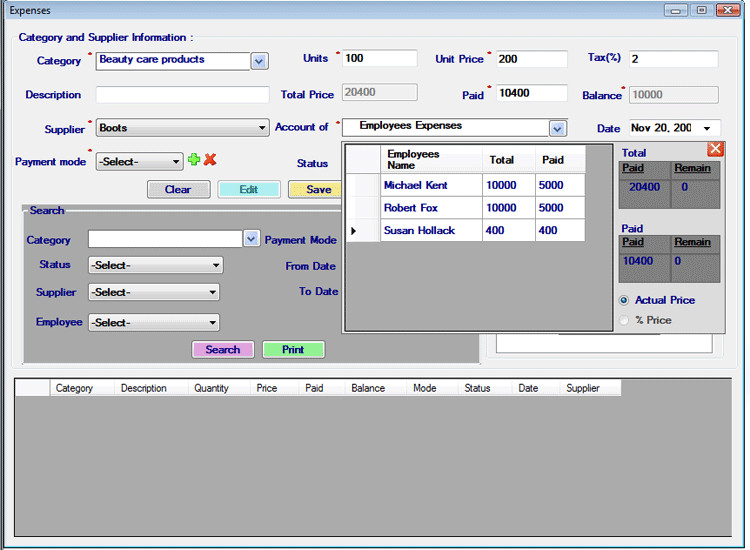The height and width of the screenshot is (550, 750).
Task: Click the Paid column header in results grid
Action: 322,388
